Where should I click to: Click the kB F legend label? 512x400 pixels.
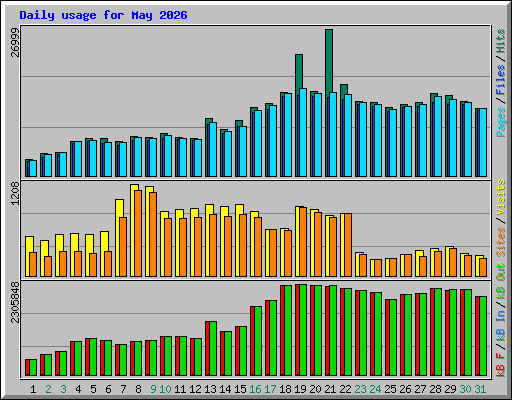coord(501,365)
